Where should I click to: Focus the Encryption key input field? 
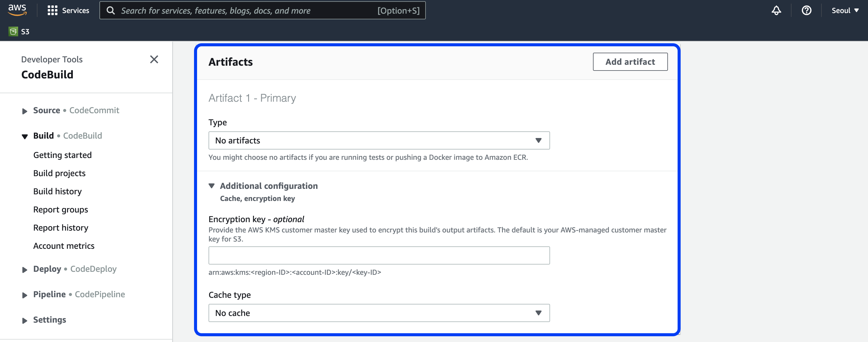pos(379,255)
